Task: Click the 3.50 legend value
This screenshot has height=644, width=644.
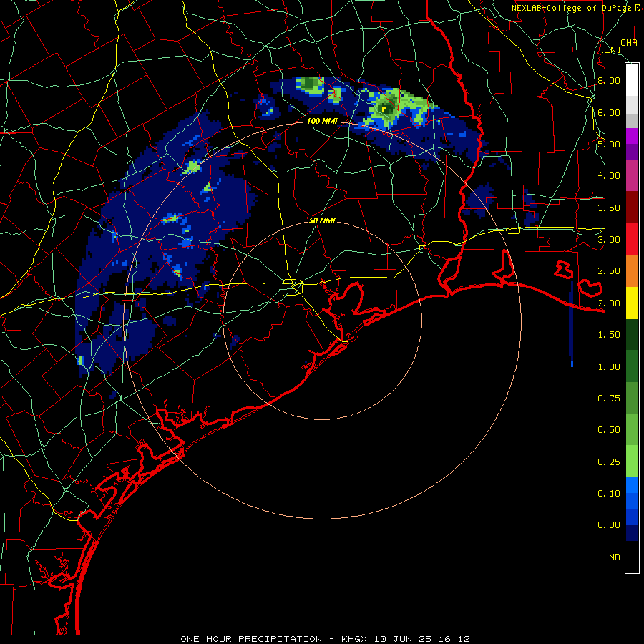Action: pos(609,208)
